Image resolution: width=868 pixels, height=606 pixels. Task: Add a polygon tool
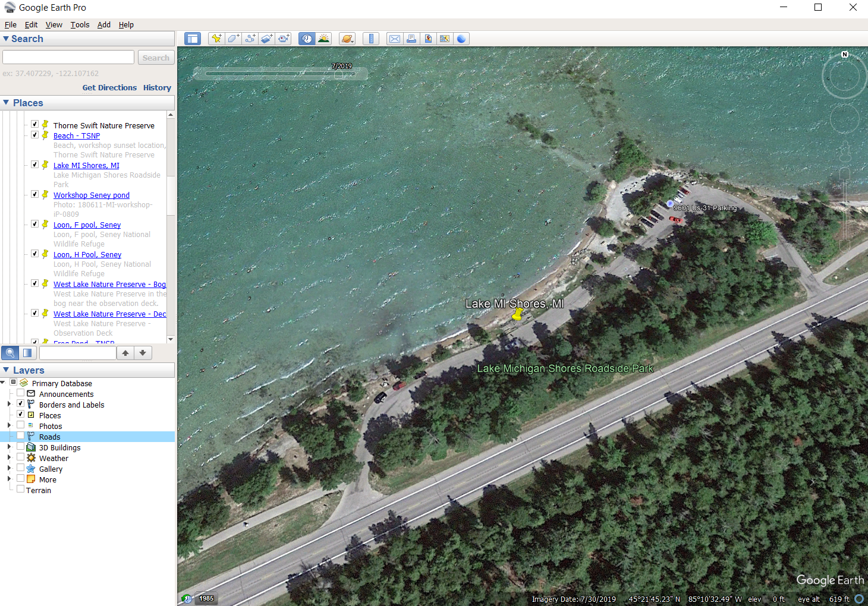[233, 39]
